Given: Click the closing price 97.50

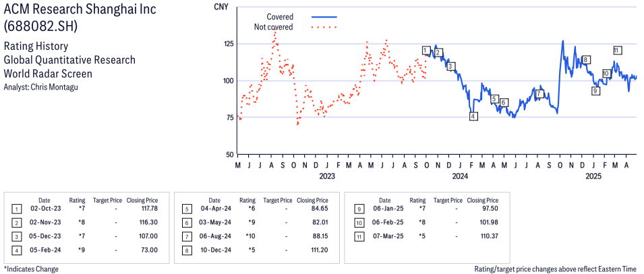Looking at the screenshot, I should pos(491,209).
